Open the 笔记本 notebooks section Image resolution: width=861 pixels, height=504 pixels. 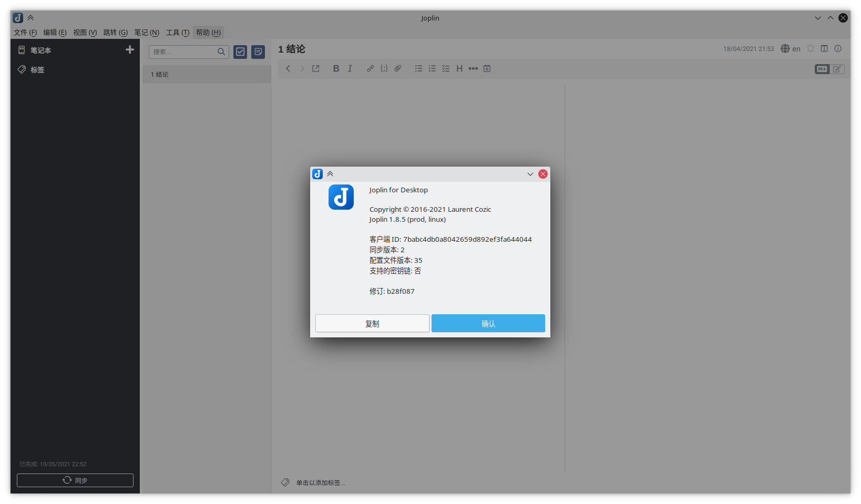click(x=40, y=50)
